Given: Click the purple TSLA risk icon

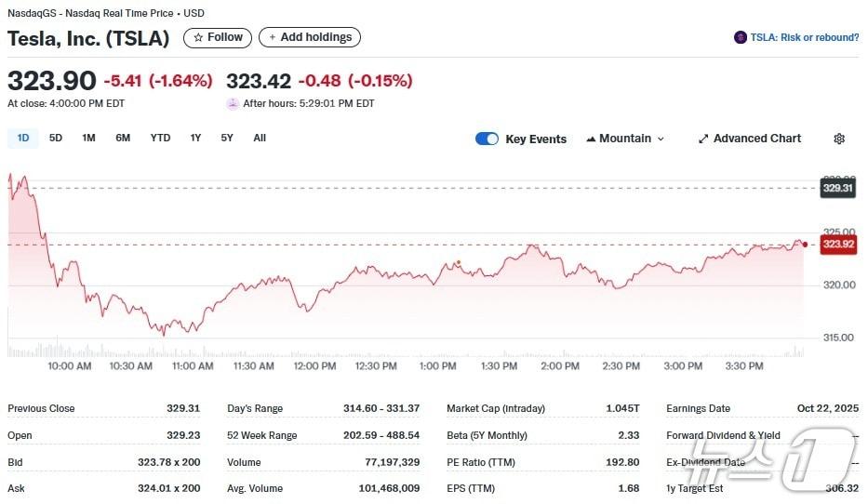Looking at the screenshot, I should coord(741,37).
